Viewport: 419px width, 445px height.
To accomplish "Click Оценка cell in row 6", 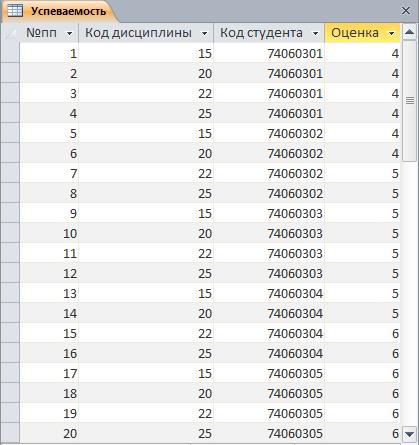I will tap(362, 153).
